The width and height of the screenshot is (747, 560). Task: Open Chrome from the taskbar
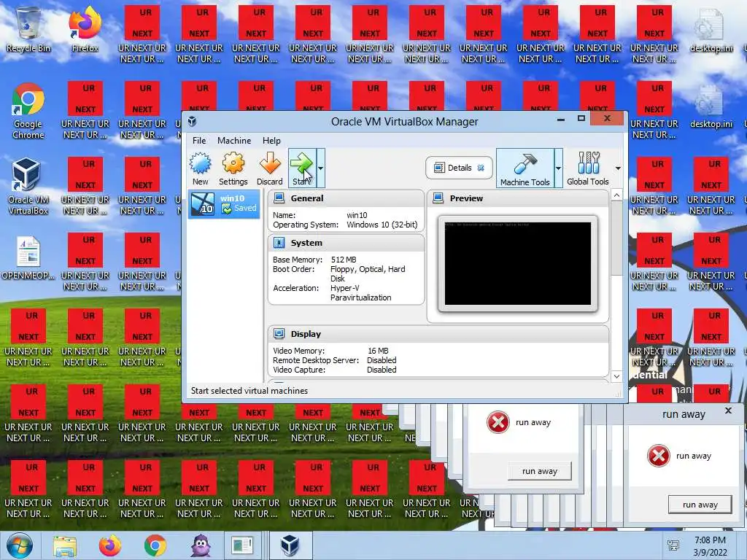155,546
